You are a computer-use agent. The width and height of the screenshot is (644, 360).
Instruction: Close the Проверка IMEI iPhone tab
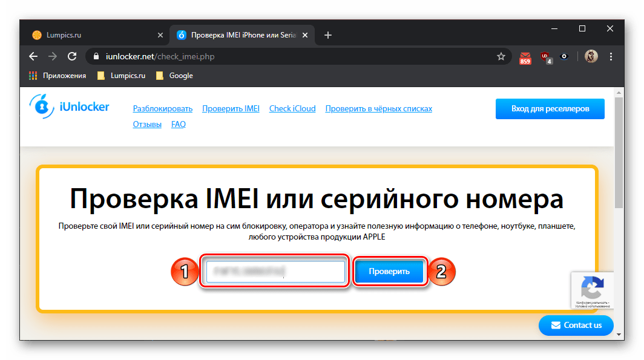coord(305,35)
